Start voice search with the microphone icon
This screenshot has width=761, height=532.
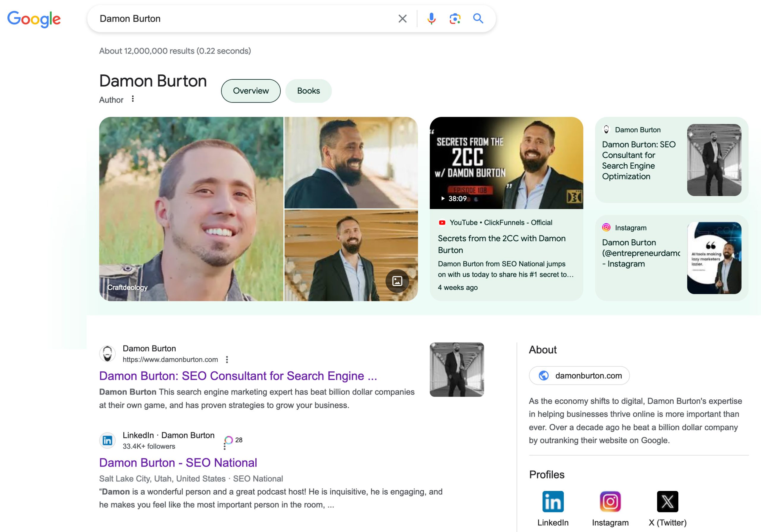coord(431,18)
